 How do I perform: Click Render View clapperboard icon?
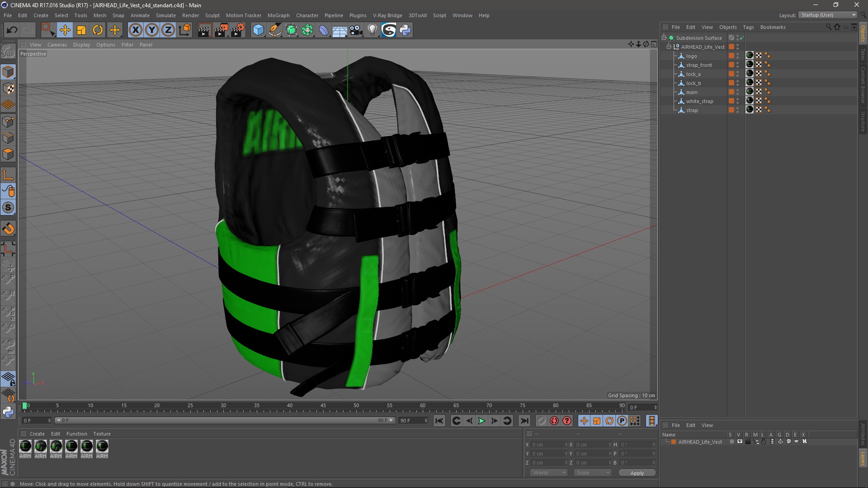coord(204,30)
